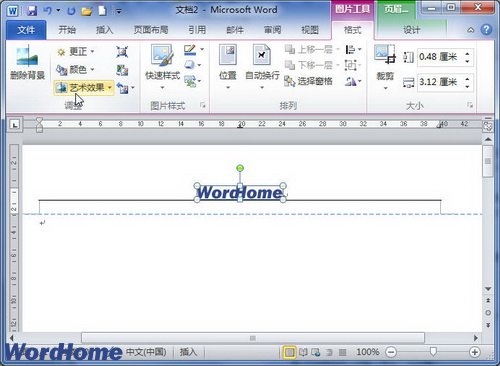This screenshot has height=366, width=500.
Task: Click the Crop (裁剪) tool
Action: (385, 67)
